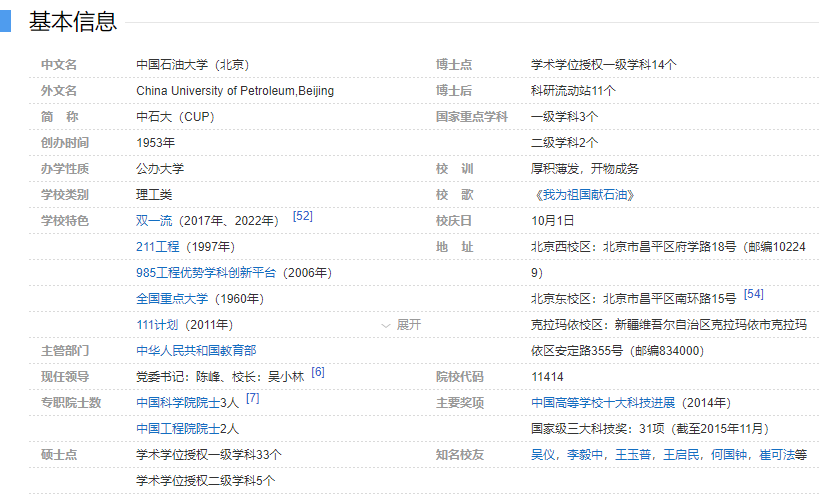The image size is (829, 502).
Task: Click the 985工程优势学科创新平台 link
Action: point(207,272)
